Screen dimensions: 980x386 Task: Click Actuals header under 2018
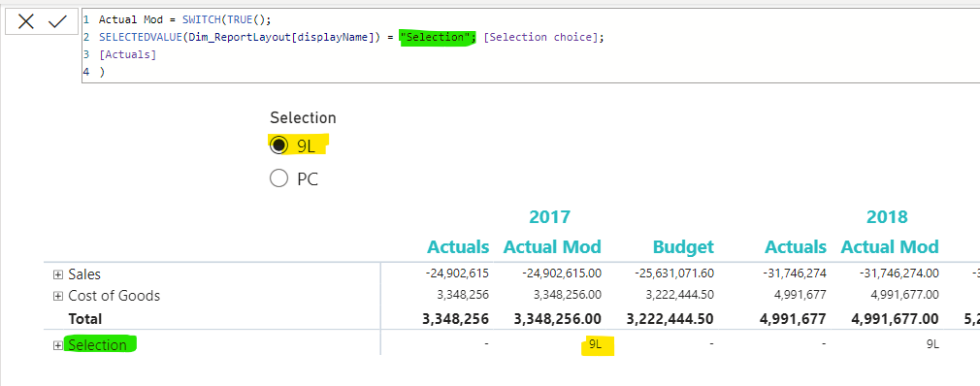(796, 247)
